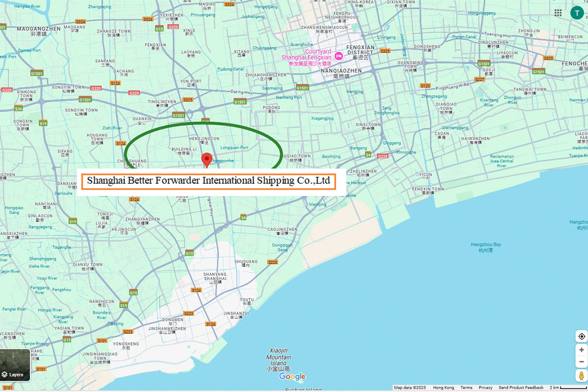Open the Layers map type thumbnail
588x392 pixels.
15,366
